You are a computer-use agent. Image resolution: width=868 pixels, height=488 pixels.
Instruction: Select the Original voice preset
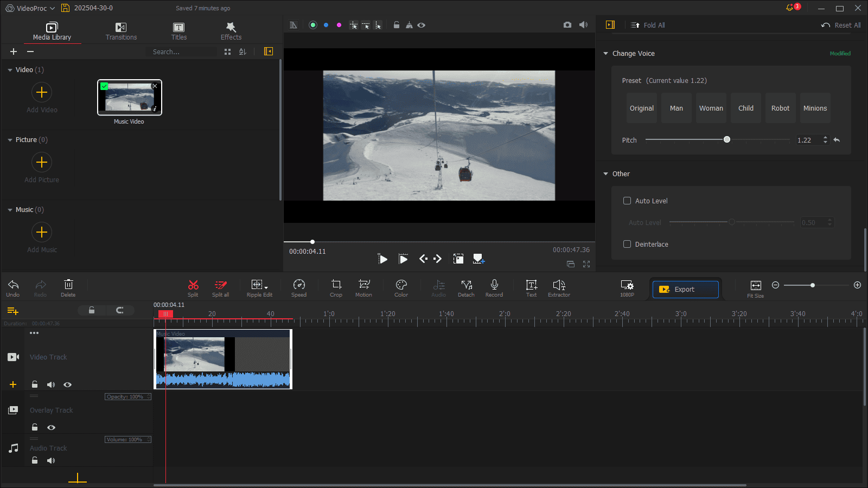tap(642, 108)
